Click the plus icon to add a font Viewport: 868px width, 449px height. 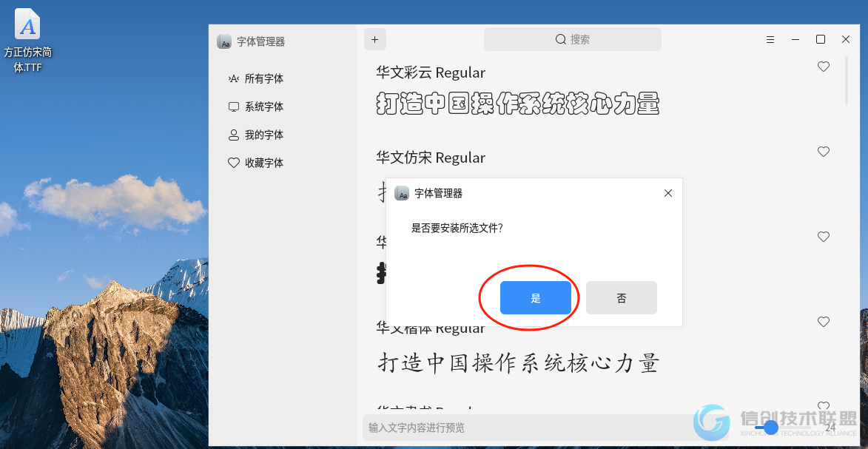pos(374,39)
